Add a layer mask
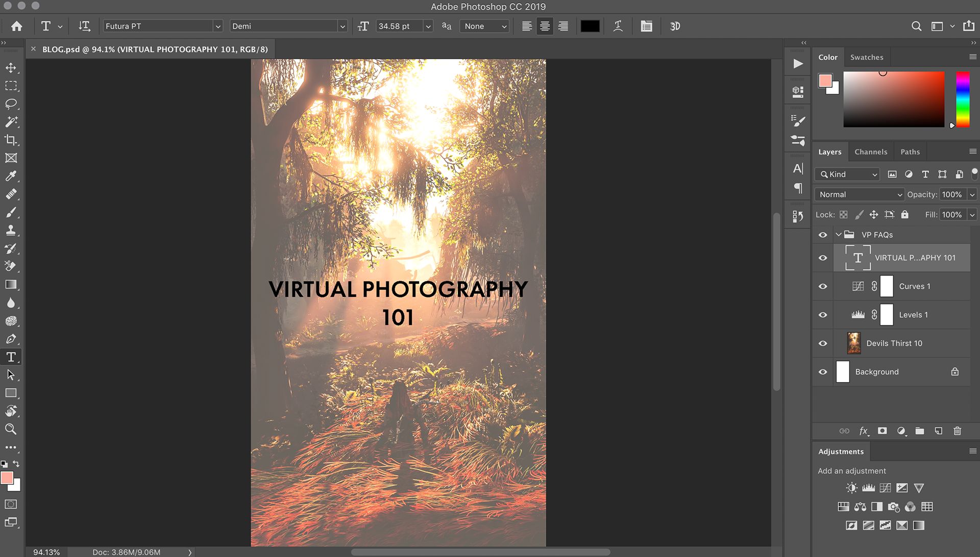Screen dimensions: 980x557 882,431
